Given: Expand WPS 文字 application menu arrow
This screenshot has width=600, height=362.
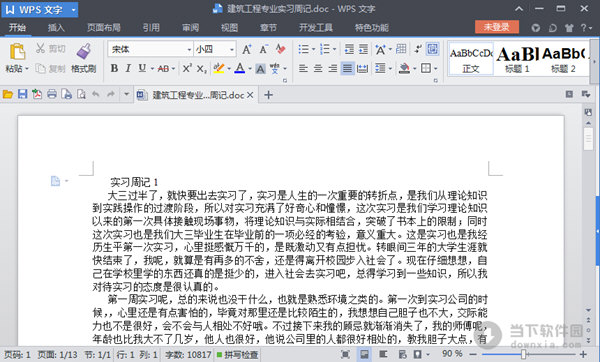Looking at the screenshot, I should point(73,10).
